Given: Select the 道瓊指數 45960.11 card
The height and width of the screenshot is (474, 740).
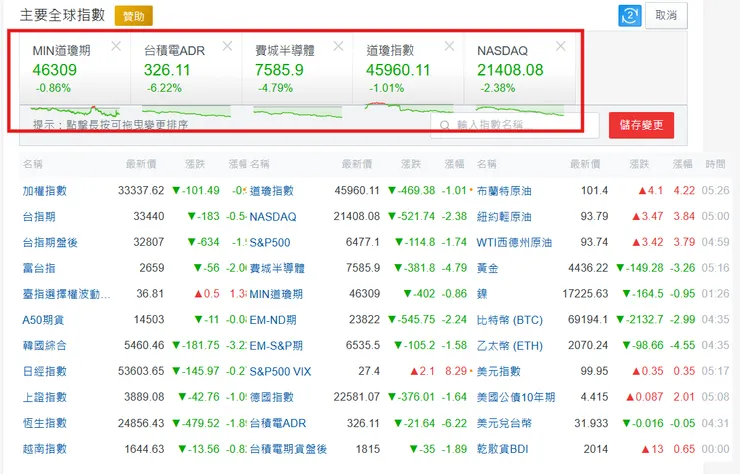Looking at the screenshot, I should pos(408,68).
